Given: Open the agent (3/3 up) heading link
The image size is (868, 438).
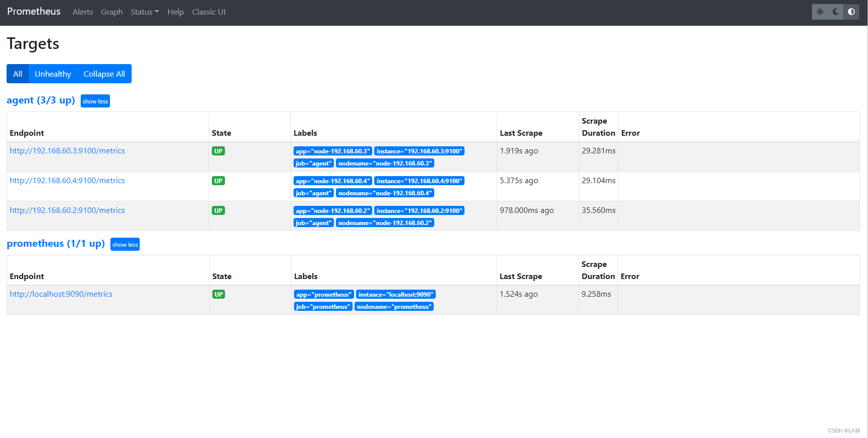Looking at the screenshot, I should (41, 100).
